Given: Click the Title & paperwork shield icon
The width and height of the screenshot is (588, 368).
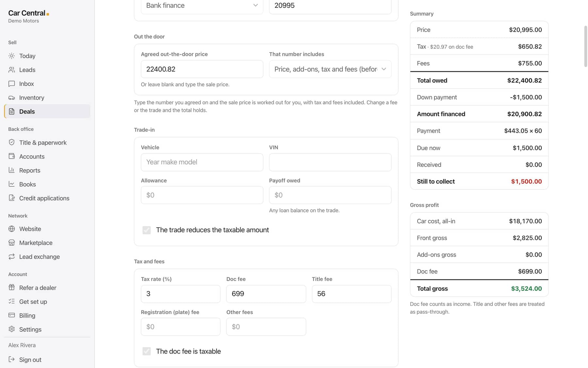Looking at the screenshot, I should click(12, 142).
